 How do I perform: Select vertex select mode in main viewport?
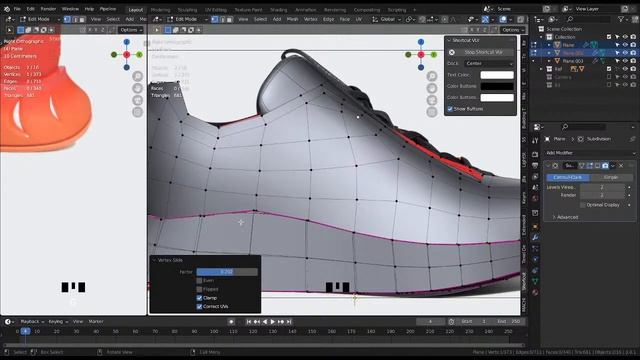click(x=215, y=19)
